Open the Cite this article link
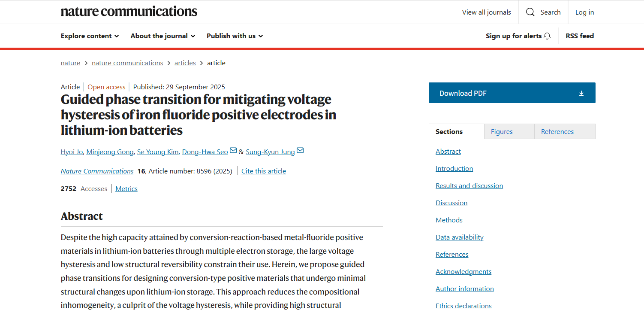 pyautogui.click(x=264, y=171)
